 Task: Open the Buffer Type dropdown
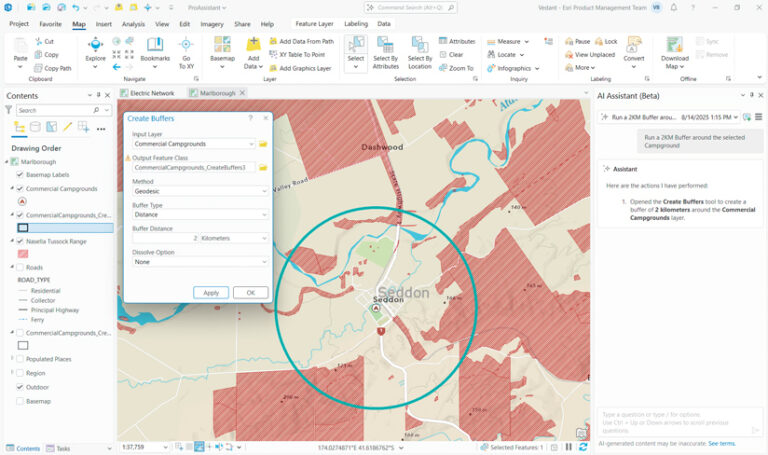click(264, 215)
